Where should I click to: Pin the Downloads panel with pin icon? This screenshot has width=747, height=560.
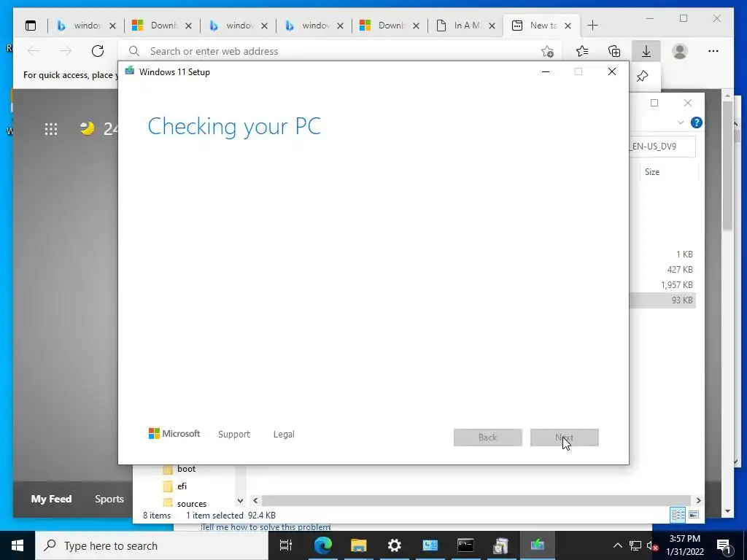coord(642,76)
